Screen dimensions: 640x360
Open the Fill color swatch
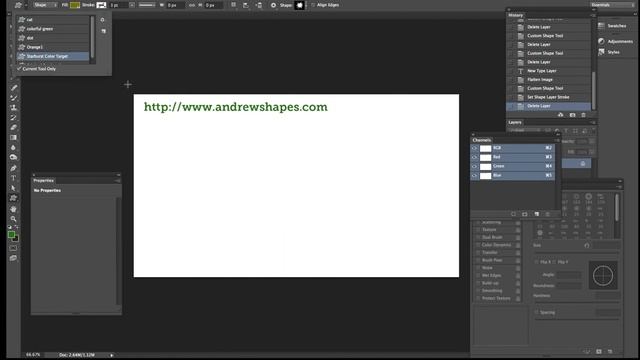pos(75,5)
